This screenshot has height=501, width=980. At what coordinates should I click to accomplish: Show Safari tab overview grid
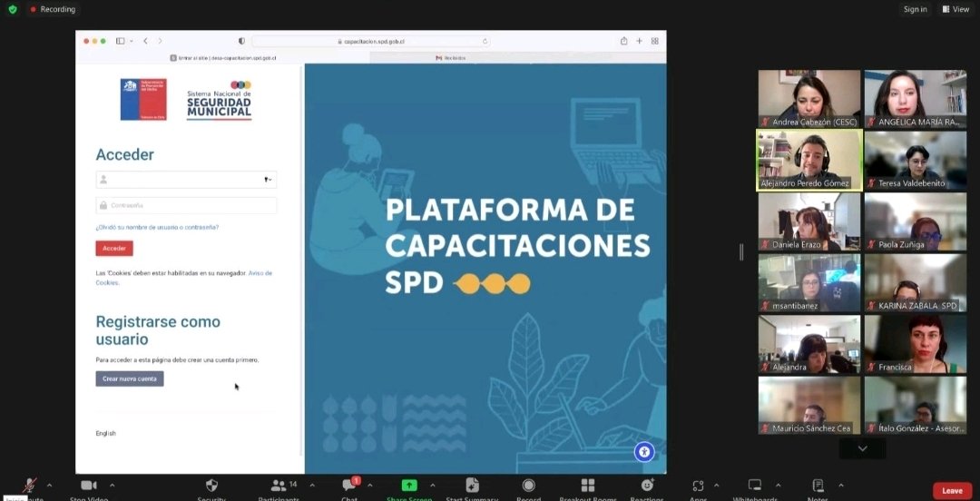coord(655,41)
